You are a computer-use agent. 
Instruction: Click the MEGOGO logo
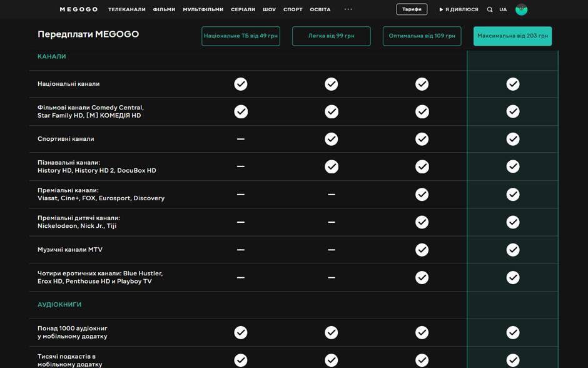(78, 9)
